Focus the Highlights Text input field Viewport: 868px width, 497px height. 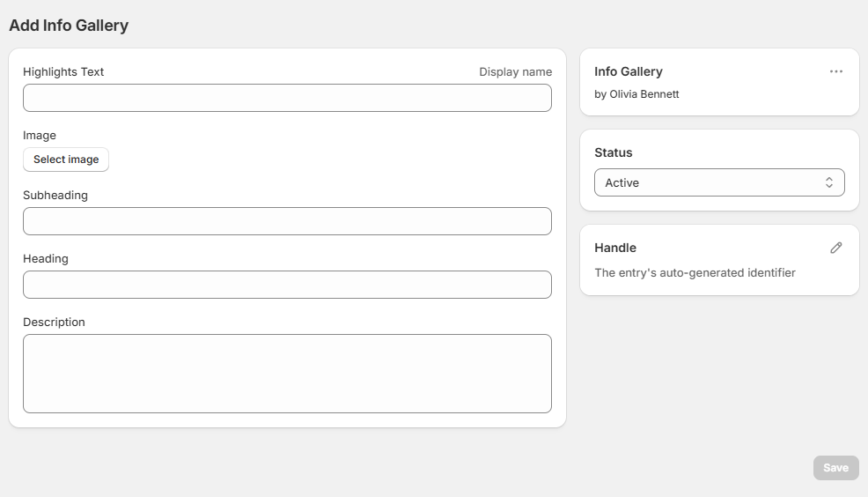287,98
